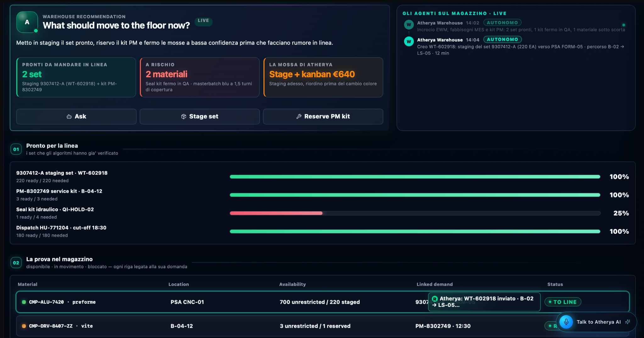644x338 pixels.
Task: Select the "B-04-12" location cell
Action: pyautogui.click(x=182, y=326)
